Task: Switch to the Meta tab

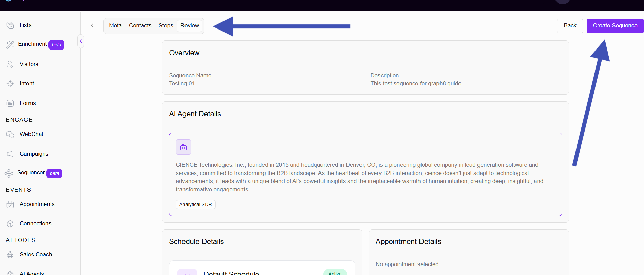Action: (115, 26)
